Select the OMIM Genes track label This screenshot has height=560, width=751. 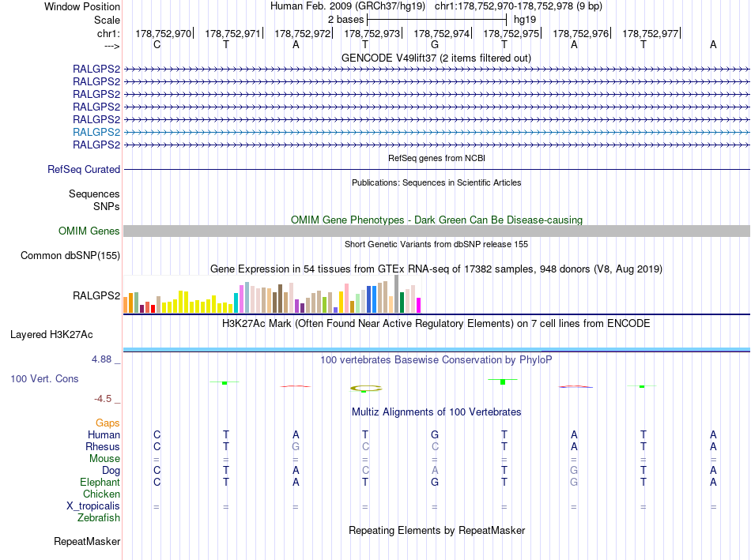[89, 231]
